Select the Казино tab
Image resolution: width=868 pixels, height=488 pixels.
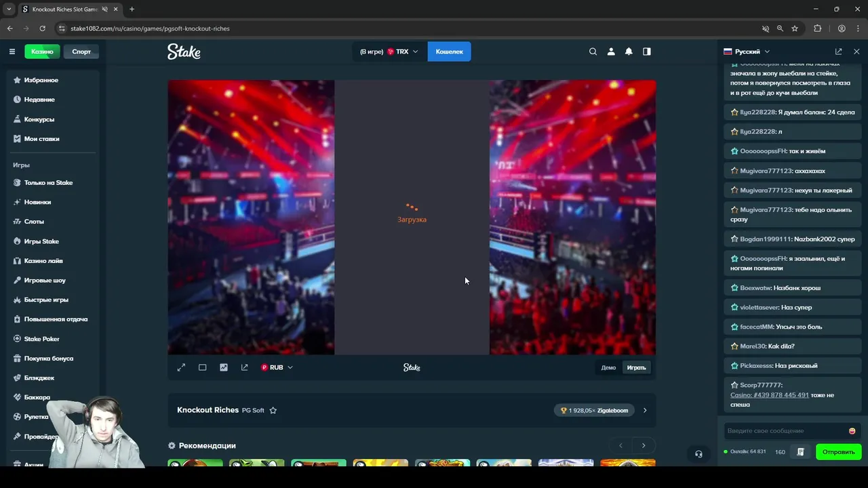[x=42, y=52]
